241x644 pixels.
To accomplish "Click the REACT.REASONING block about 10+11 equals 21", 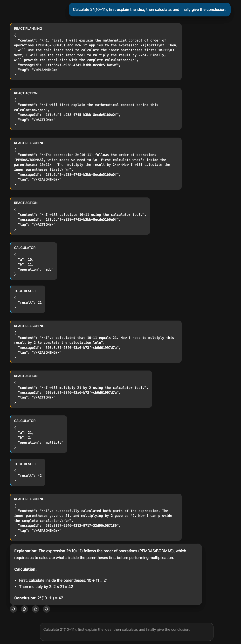I will (x=96, y=342).
